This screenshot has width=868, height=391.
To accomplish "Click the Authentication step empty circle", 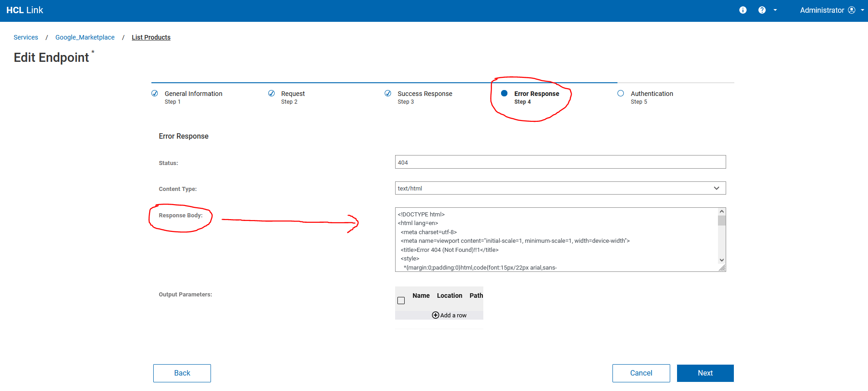I will point(621,93).
